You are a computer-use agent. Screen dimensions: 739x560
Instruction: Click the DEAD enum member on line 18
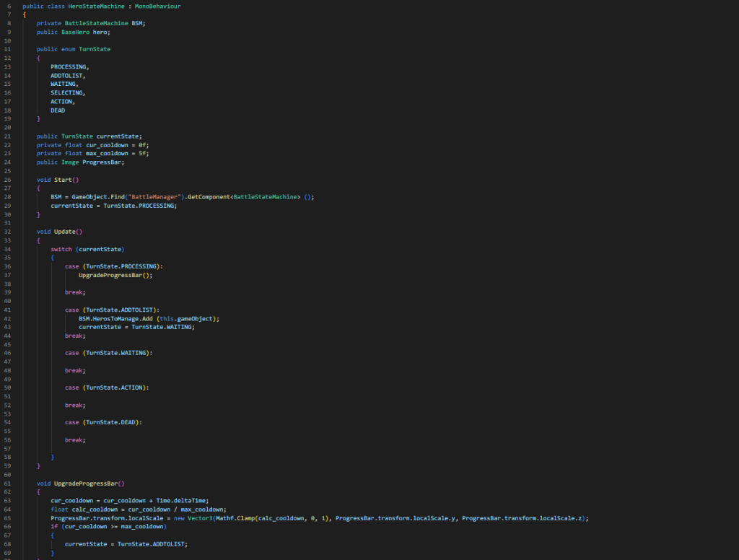pos(58,110)
